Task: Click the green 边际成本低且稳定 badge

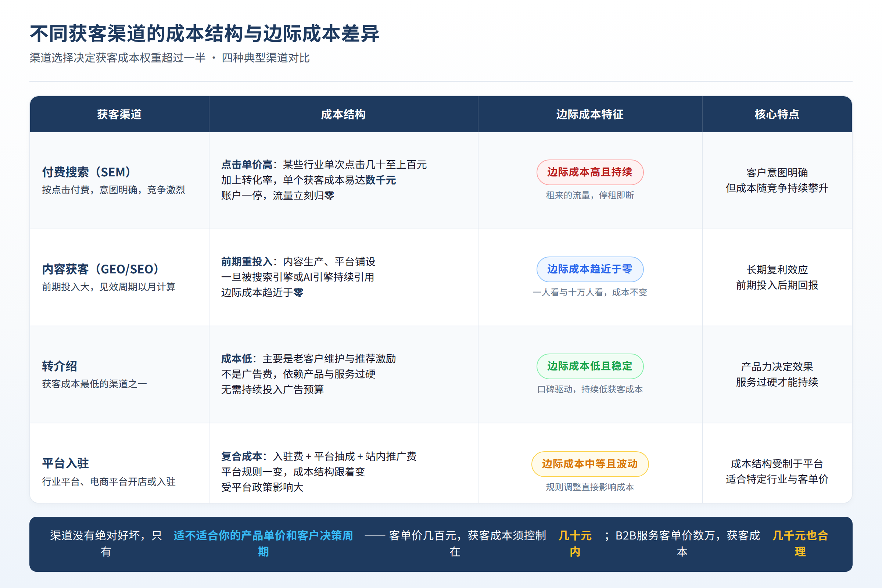Action: point(590,366)
